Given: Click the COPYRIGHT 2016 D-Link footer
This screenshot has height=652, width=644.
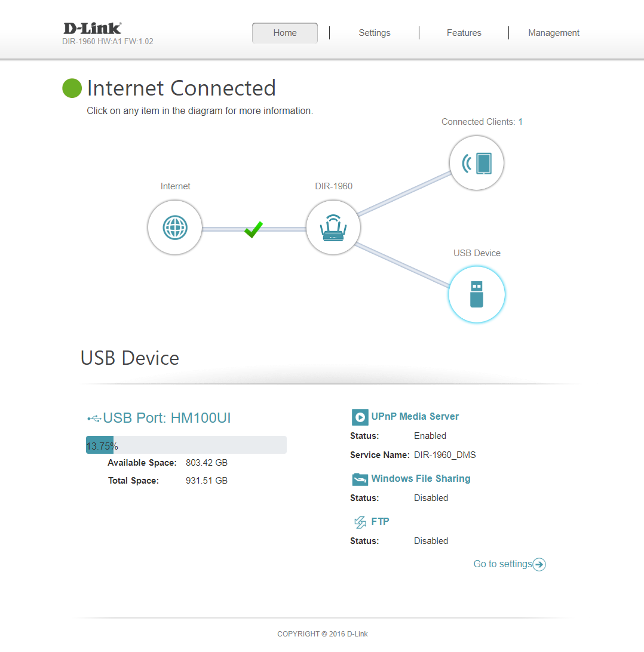Looking at the screenshot, I should tap(323, 634).
